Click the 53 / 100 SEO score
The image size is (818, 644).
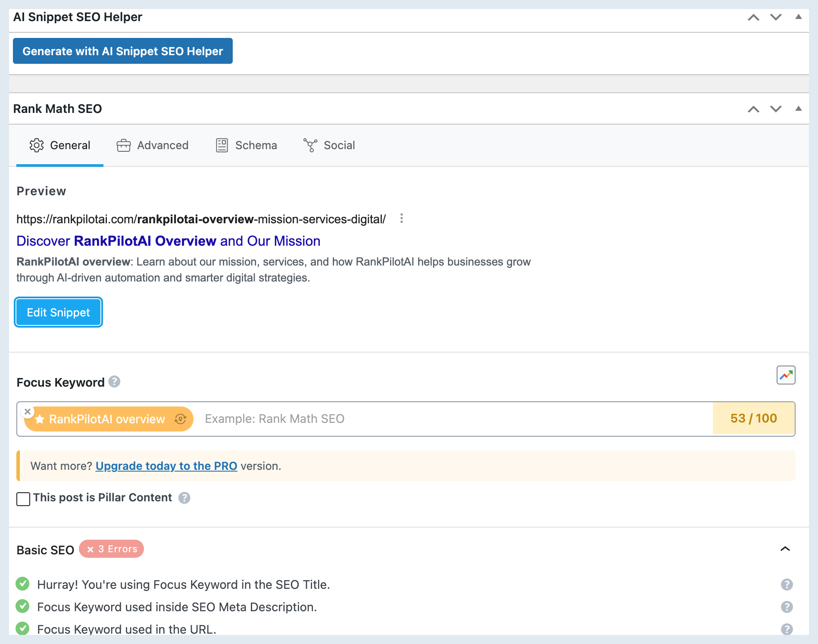(754, 419)
